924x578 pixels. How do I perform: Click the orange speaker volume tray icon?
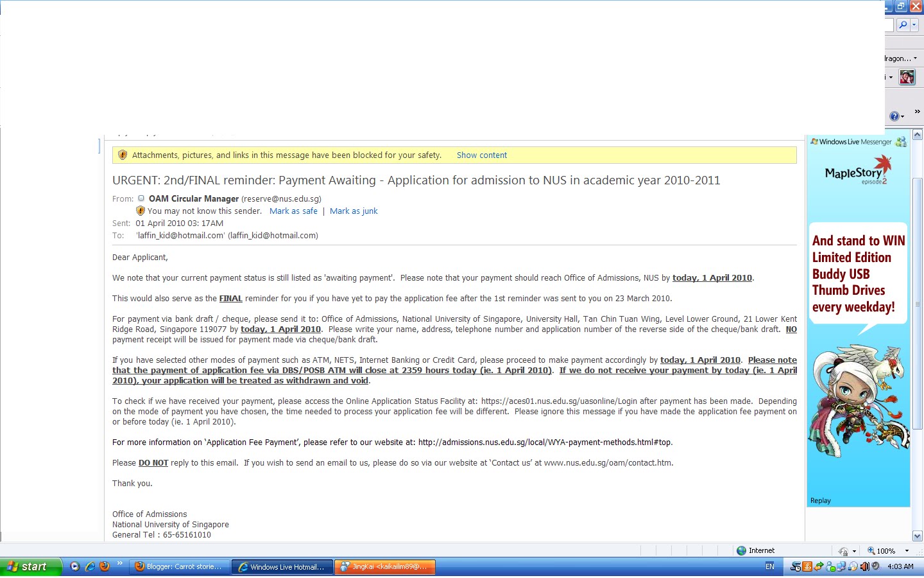tap(864, 566)
